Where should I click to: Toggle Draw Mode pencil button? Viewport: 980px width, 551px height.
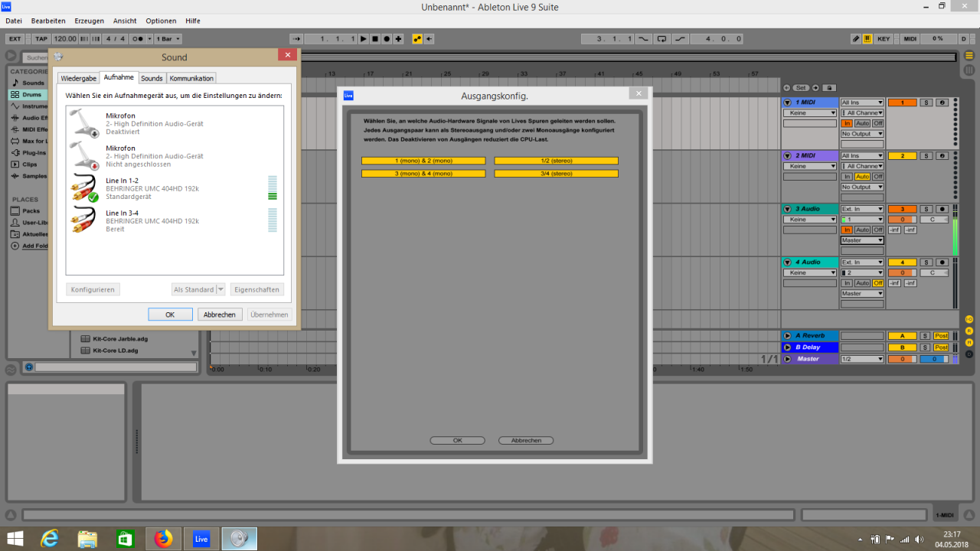coord(857,38)
